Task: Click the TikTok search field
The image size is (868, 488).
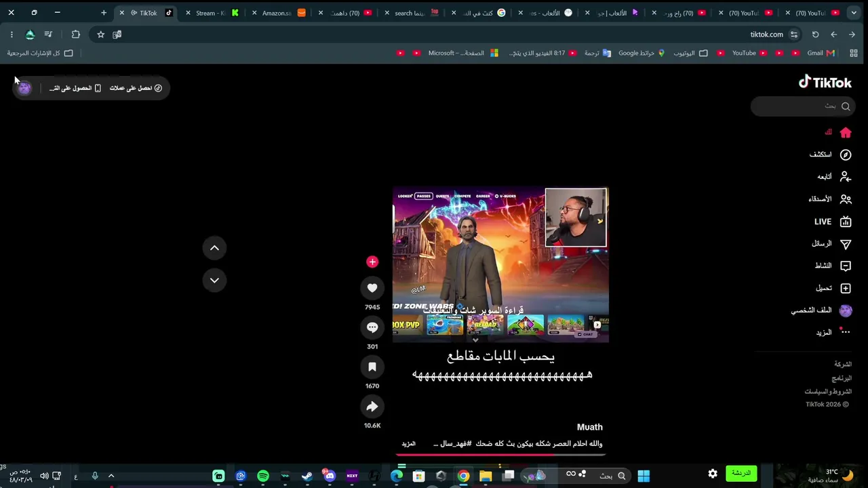Action: tap(803, 106)
